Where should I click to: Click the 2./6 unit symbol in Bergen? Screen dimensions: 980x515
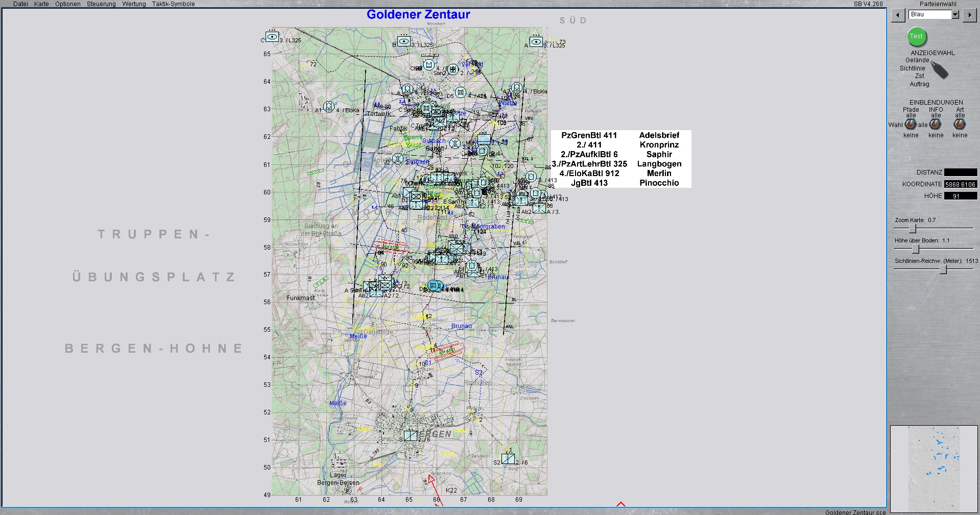pyautogui.click(x=411, y=435)
